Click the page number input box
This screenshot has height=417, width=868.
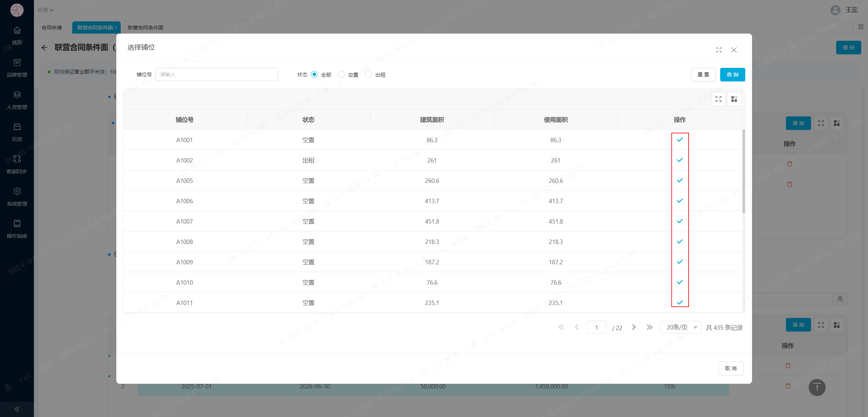(596, 327)
